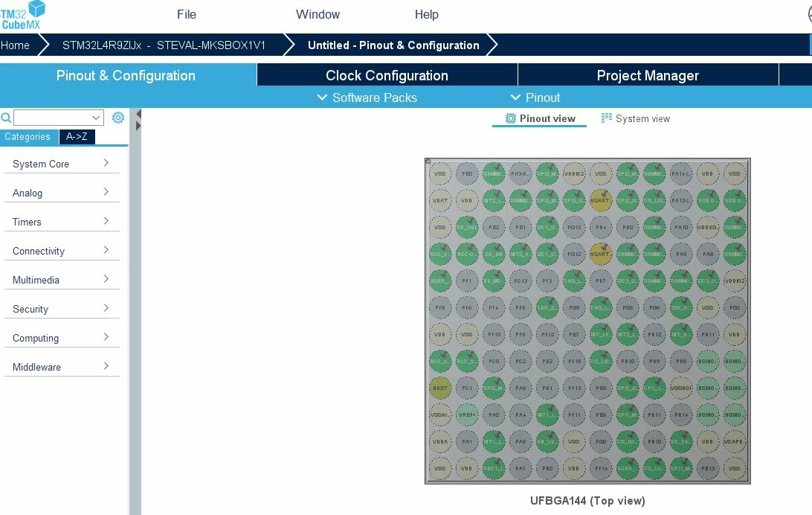This screenshot has width=812, height=515.
Task: Select the PD12 pin on the chip
Action: 654,335
